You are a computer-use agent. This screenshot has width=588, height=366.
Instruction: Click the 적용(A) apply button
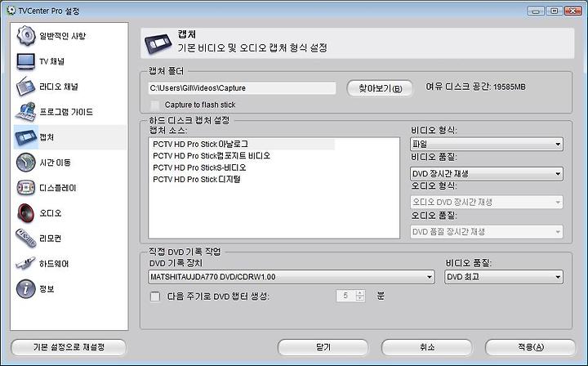click(x=530, y=347)
